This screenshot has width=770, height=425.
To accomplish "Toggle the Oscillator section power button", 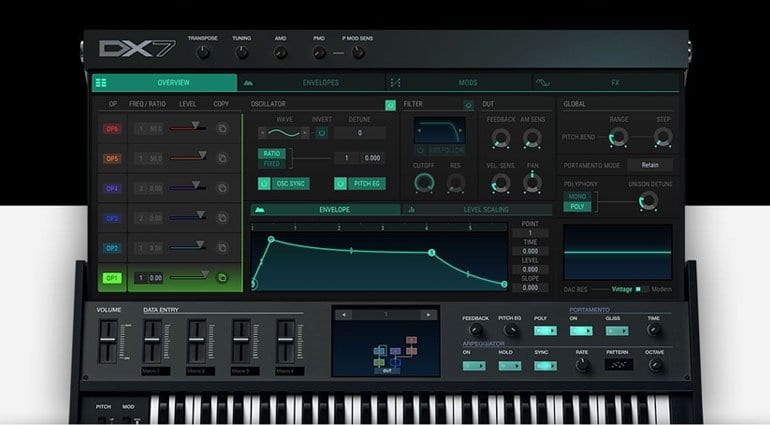I will (x=390, y=105).
